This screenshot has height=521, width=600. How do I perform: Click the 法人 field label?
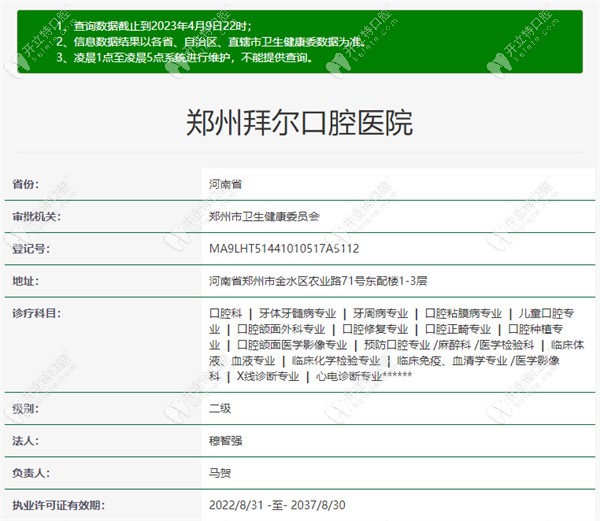click(26, 441)
